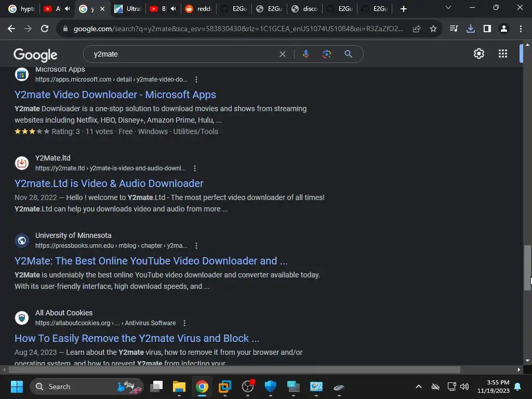Open Task View on the taskbar
The height and width of the screenshot is (399, 532).
pyautogui.click(x=156, y=387)
